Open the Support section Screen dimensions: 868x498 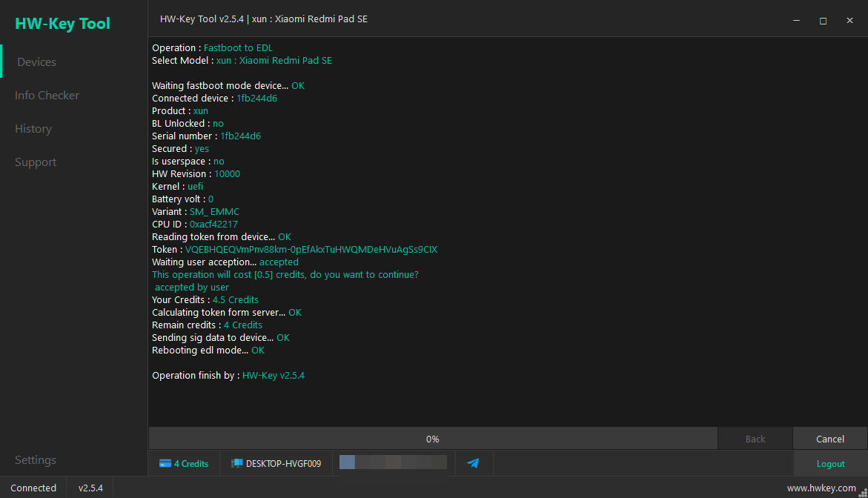36,162
